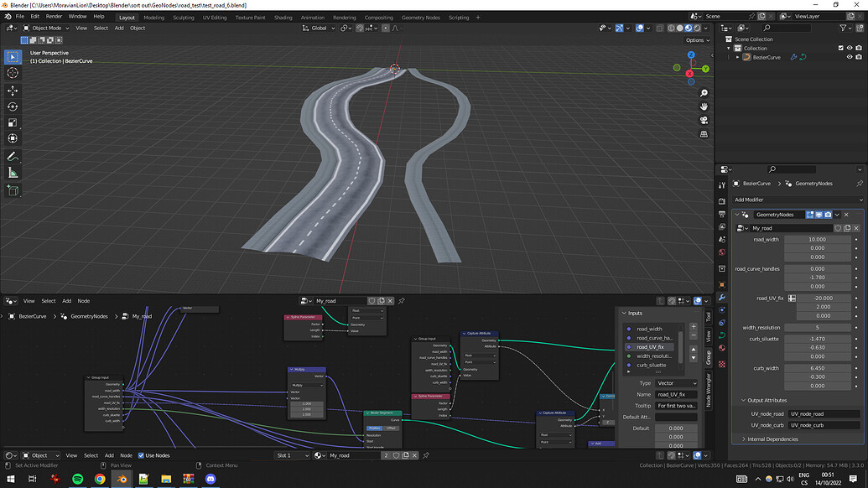Pin the My_road node tree

(402, 301)
